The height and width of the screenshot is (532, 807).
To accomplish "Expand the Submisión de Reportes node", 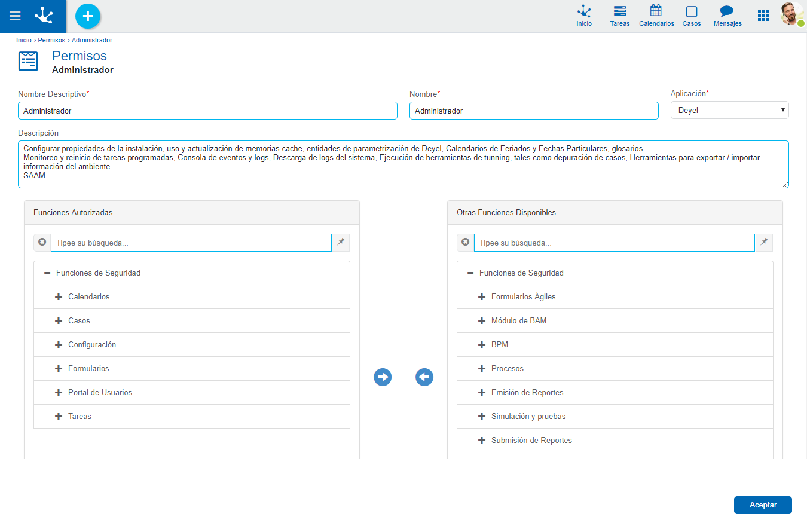I will click(482, 440).
